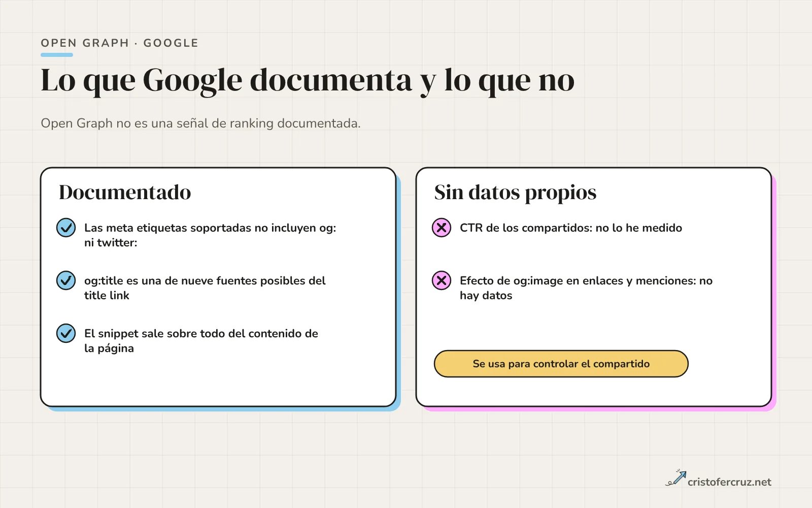Click the X icon beside 'Efecto de og:image'
This screenshot has width=812, height=508.
pyautogui.click(x=442, y=280)
